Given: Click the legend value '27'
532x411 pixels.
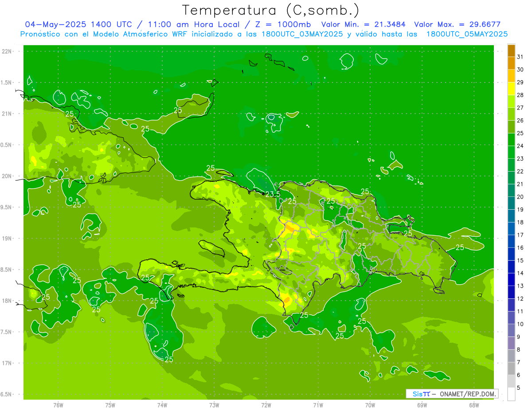Looking at the screenshot, I should click(x=520, y=108).
